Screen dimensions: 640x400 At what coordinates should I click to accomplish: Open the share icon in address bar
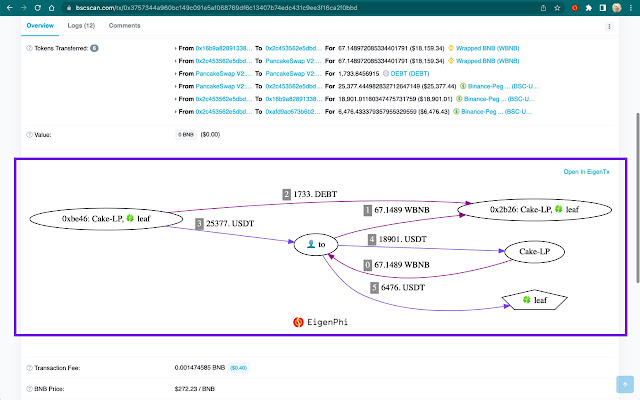[x=543, y=8]
